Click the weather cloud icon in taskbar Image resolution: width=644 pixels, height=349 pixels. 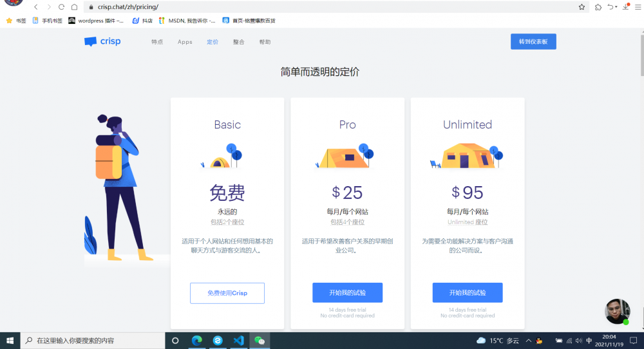(x=481, y=341)
